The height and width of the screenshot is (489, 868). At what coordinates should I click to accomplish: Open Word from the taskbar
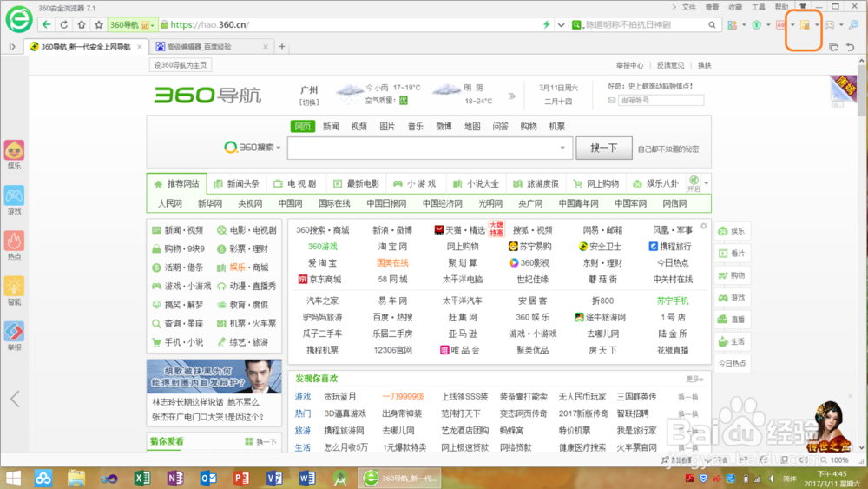(306, 478)
